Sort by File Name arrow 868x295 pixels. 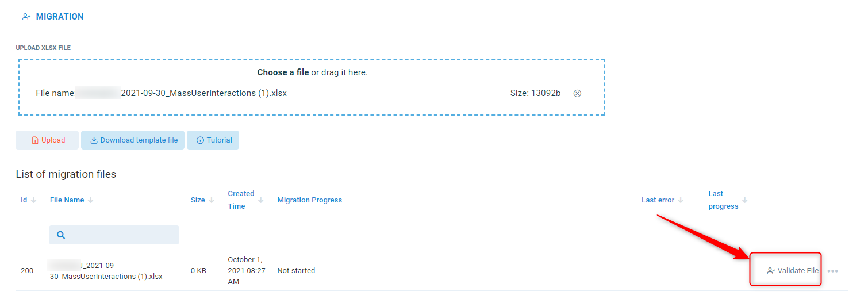point(91,200)
